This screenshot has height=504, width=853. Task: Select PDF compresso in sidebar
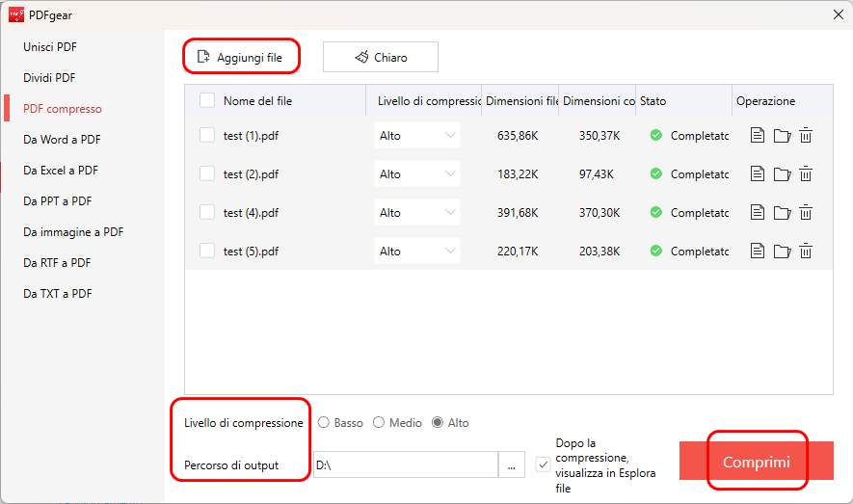point(63,109)
